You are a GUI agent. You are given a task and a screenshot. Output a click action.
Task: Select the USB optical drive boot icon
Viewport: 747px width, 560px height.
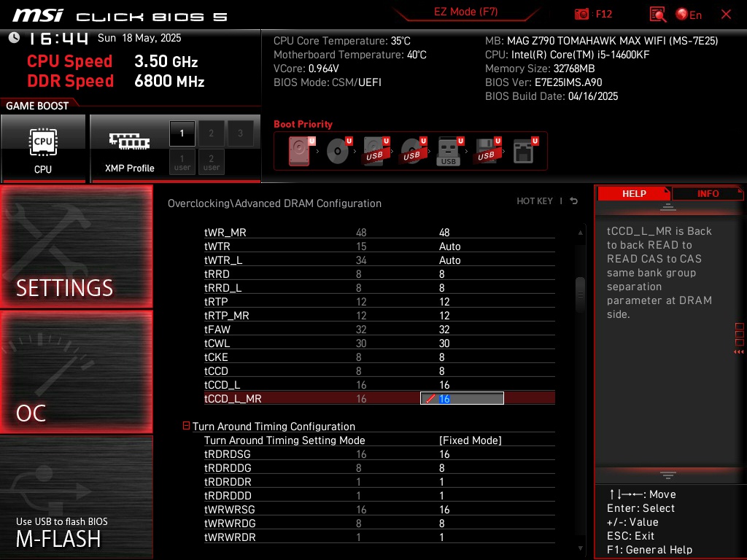[x=414, y=151]
